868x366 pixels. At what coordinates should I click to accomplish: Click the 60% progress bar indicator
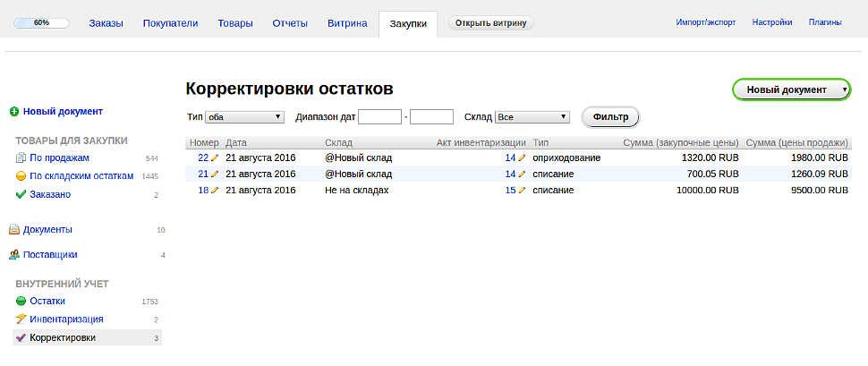click(x=41, y=23)
